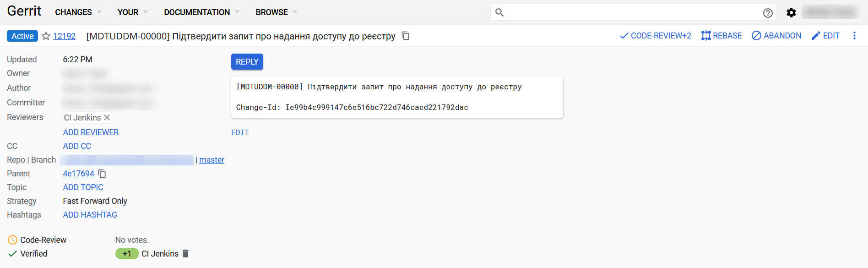Expand the DOCUMENTATION menu
Image resolution: width=868 pixels, height=268 pixels.
click(202, 12)
